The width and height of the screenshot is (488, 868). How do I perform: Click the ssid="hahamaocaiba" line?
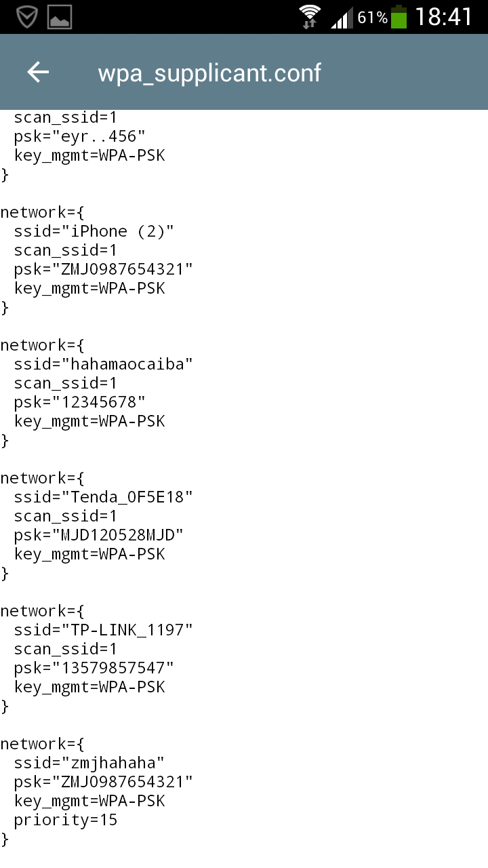click(103, 364)
